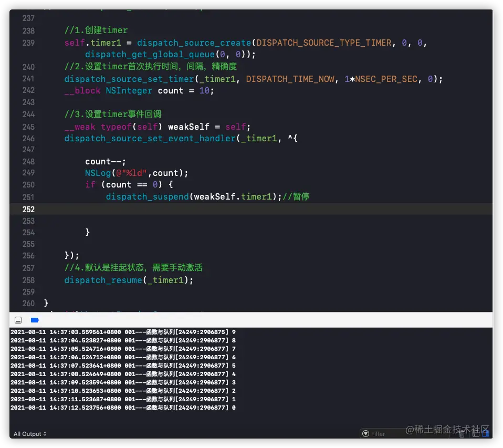Click console log row 14:37:05 ending in 7

point(123,349)
